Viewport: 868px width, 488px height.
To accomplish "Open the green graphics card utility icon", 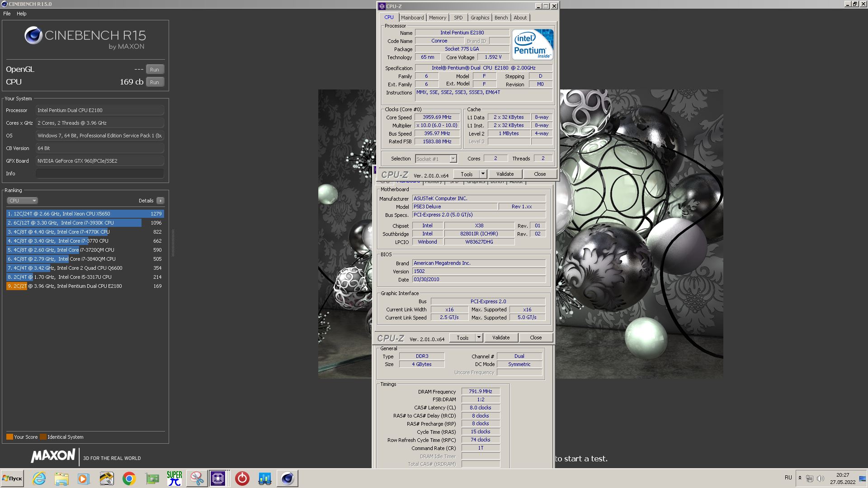I will [152, 479].
